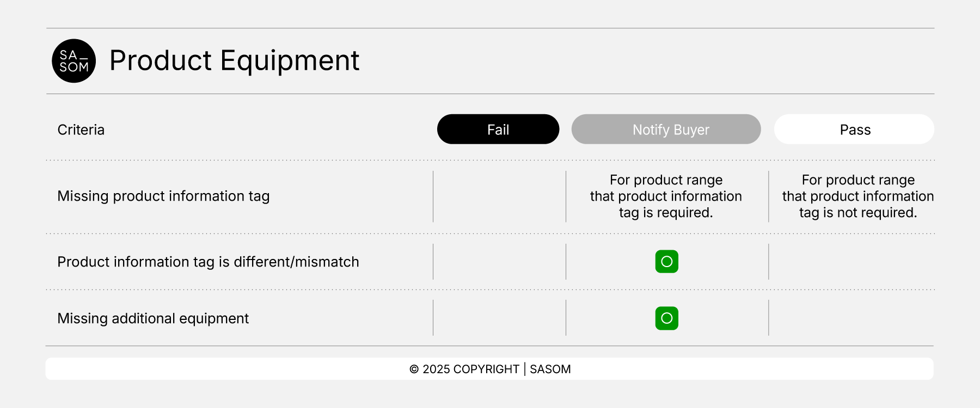Click the Missing additional equipment label

153,319
